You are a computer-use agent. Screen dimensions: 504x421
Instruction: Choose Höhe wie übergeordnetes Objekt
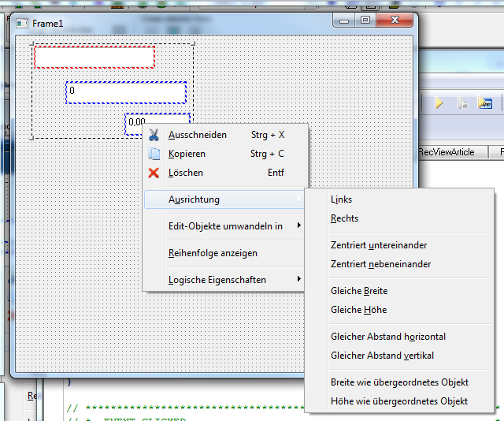pyautogui.click(x=399, y=401)
